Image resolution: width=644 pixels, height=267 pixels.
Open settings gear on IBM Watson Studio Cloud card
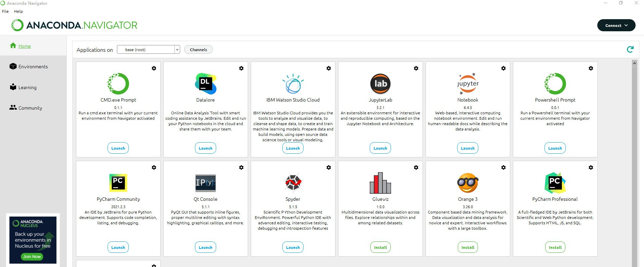click(x=329, y=68)
